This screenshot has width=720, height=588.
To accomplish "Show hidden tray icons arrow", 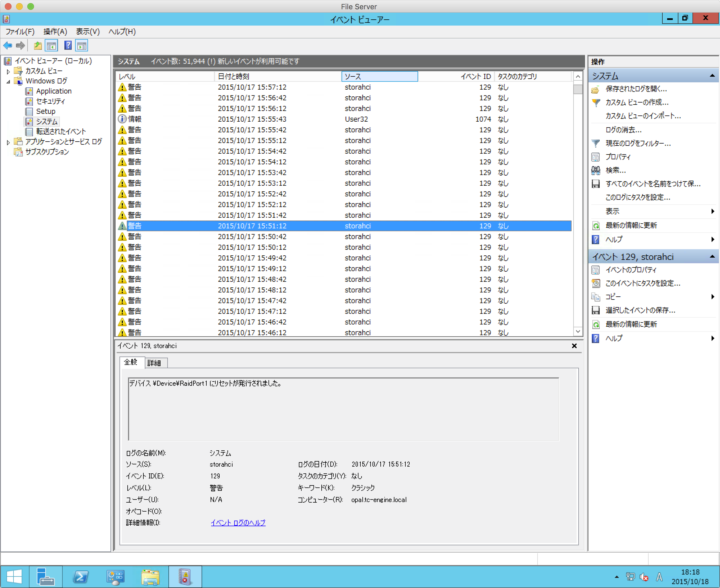I will click(616, 576).
